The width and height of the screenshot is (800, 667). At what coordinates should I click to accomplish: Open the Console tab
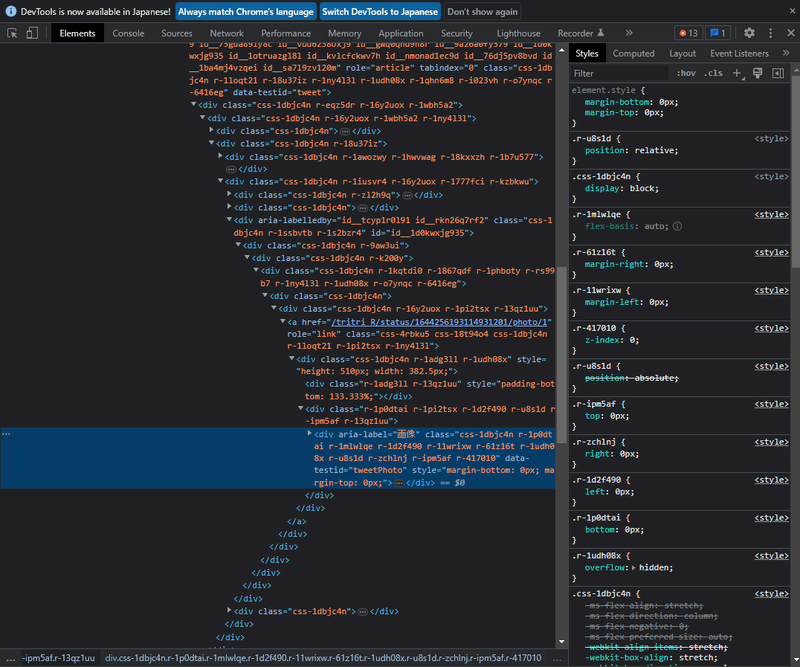pyautogui.click(x=128, y=33)
